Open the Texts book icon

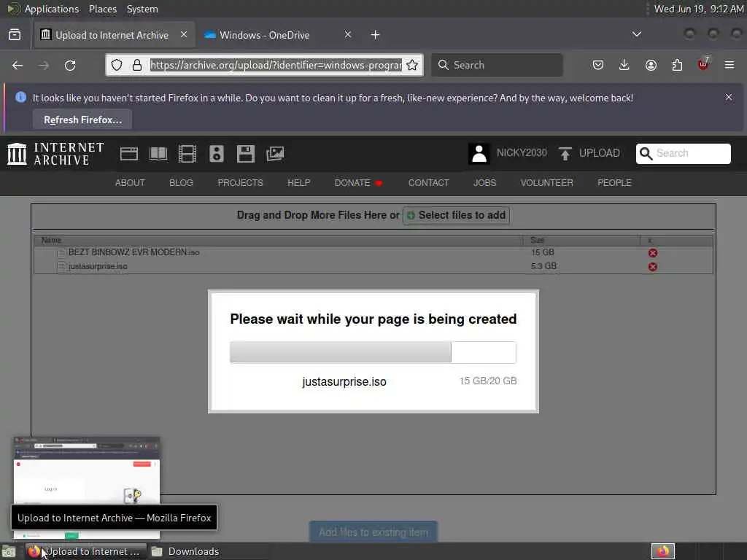(x=158, y=154)
